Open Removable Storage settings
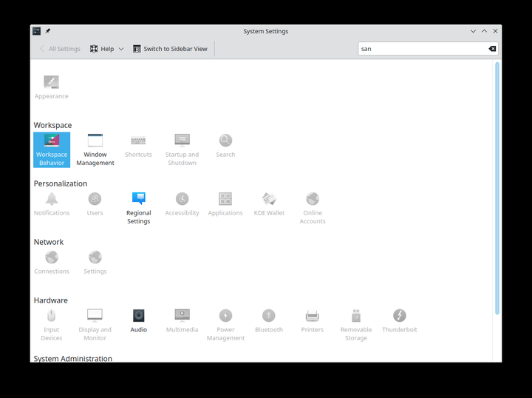 (356, 325)
